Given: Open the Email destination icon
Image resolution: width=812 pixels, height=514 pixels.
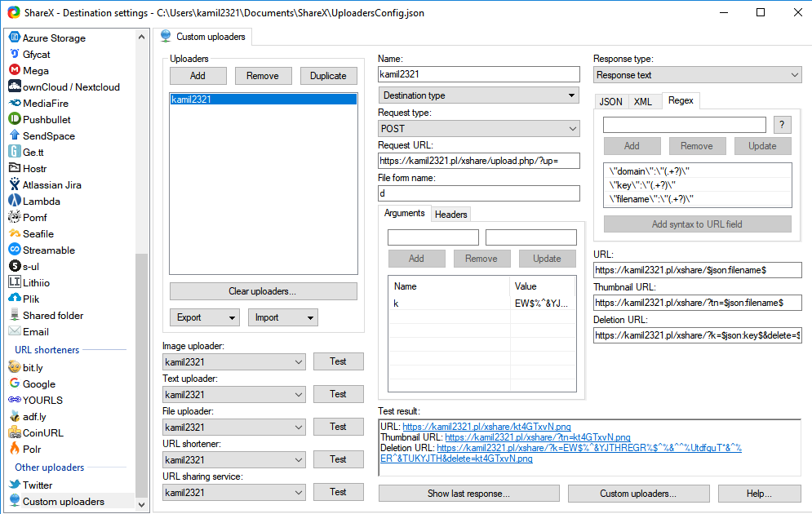Looking at the screenshot, I should [15, 332].
